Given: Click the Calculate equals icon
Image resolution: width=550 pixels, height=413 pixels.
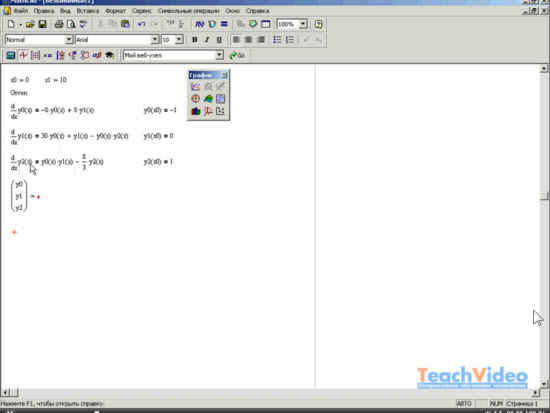Looking at the screenshot, I should [x=224, y=24].
